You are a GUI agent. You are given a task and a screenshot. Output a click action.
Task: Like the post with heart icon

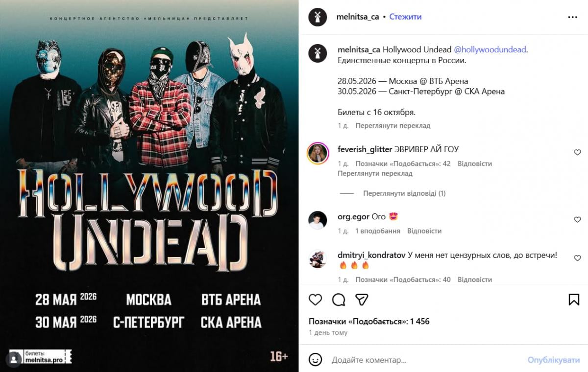[316, 300]
